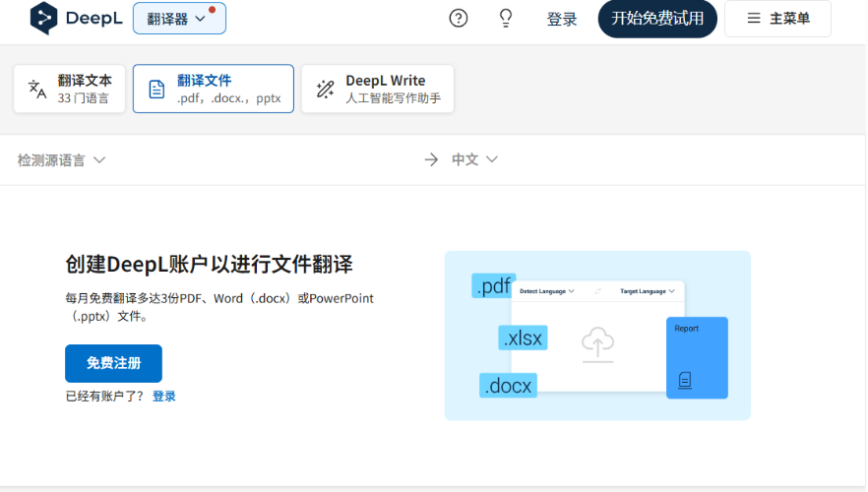This screenshot has width=868, height=492.
Task: Click 登录 link below 免费注册
Action: (x=163, y=397)
